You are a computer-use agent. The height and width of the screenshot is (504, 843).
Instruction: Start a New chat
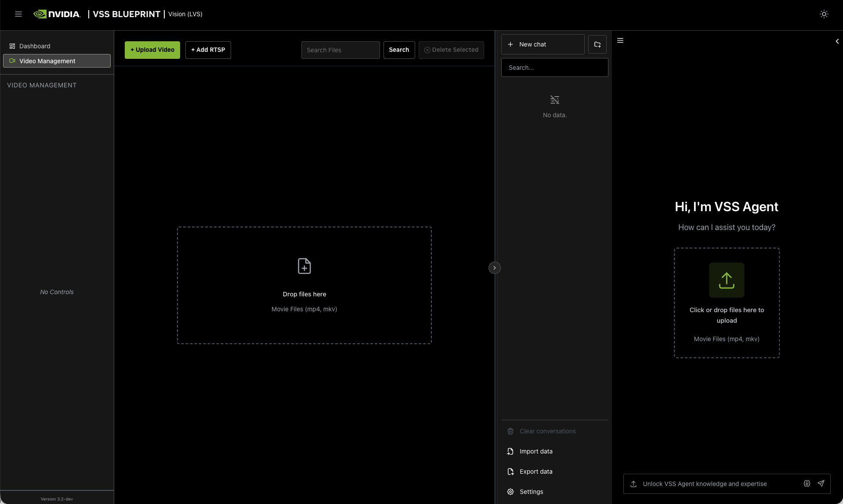point(543,44)
